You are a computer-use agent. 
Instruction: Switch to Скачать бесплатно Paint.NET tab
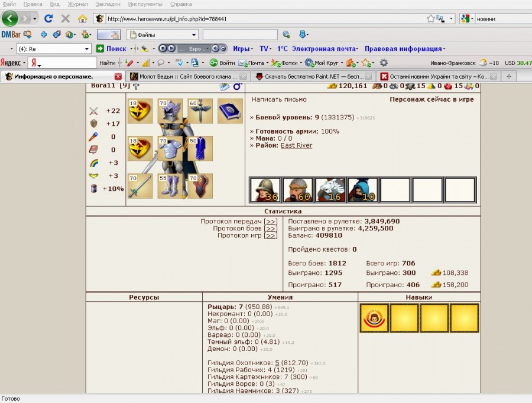[x=313, y=76]
